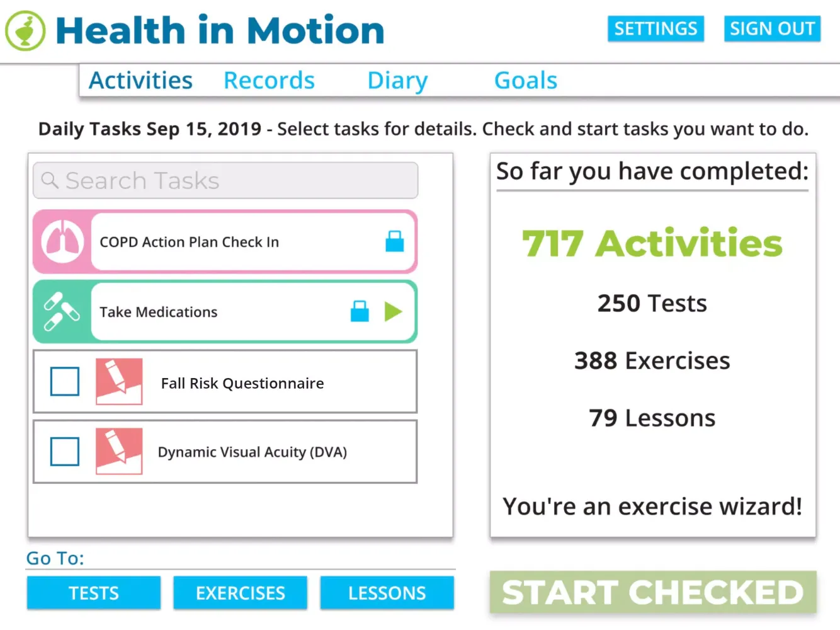The width and height of the screenshot is (840, 630).
Task: Go to the Goals tab
Action: 526,81
